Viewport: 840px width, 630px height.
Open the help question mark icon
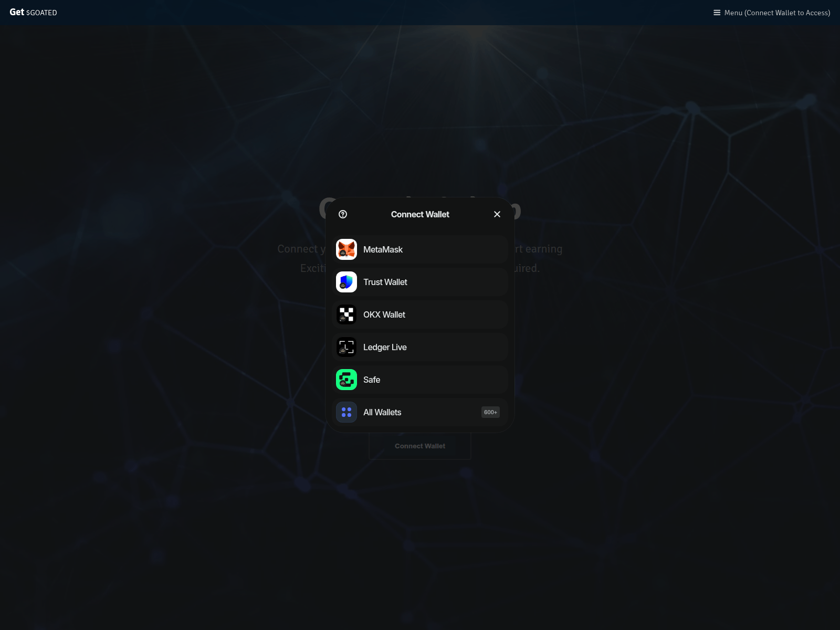point(343,214)
